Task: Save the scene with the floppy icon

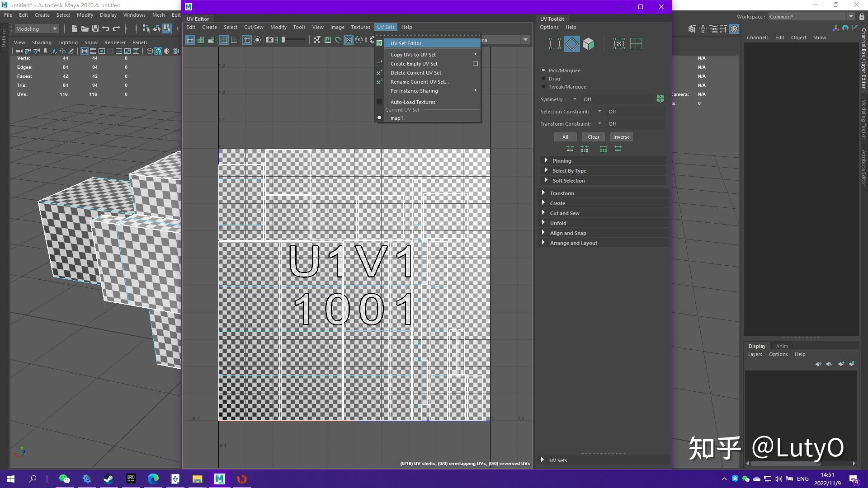Action: pyautogui.click(x=95, y=28)
